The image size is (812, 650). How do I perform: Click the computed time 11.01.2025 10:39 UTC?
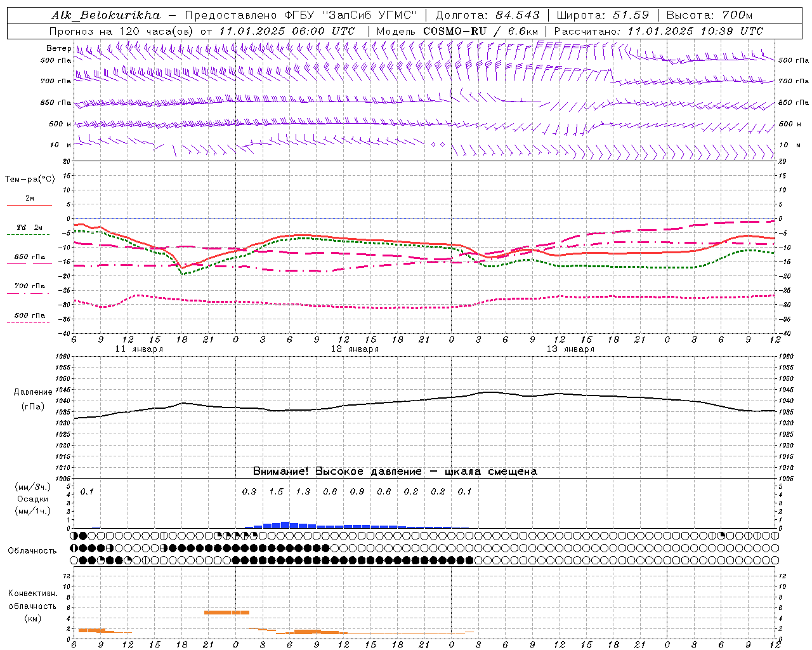[x=695, y=31]
